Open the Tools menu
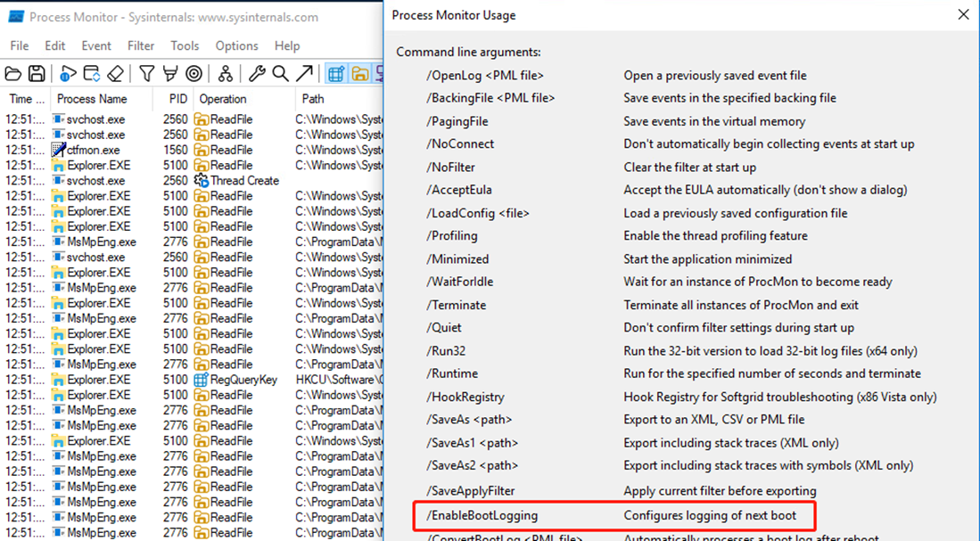The height and width of the screenshot is (541, 980). tap(185, 45)
